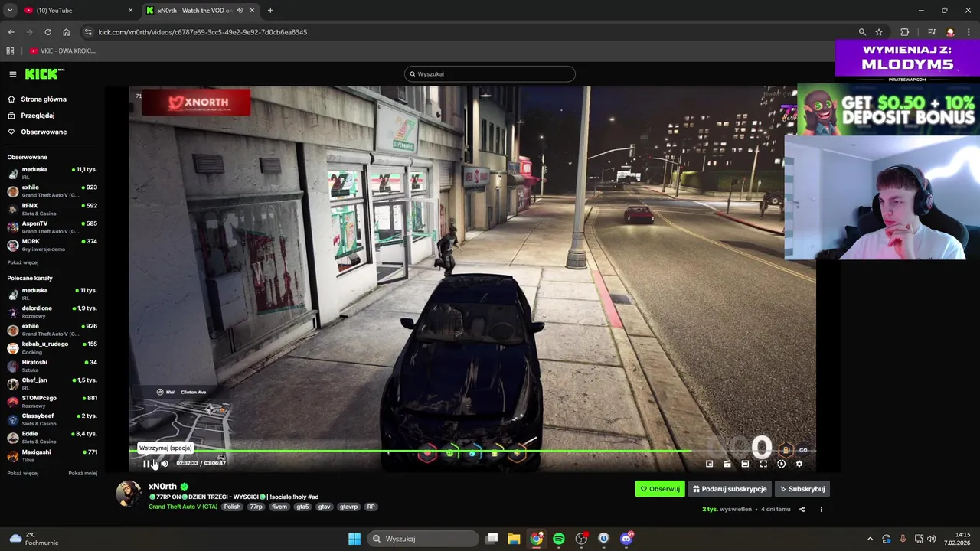Open the tab search dropdown arrow
The height and width of the screenshot is (551, 980).
click(9, 11)
